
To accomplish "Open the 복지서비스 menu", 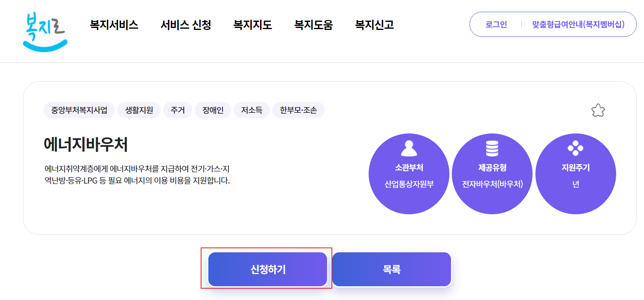I will click(114, 25).
